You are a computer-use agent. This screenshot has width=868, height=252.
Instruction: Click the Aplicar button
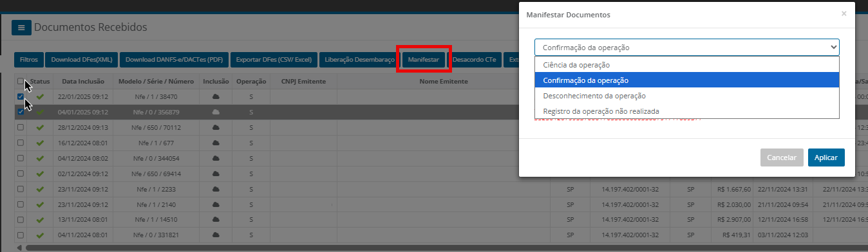[x=826, y=157]
